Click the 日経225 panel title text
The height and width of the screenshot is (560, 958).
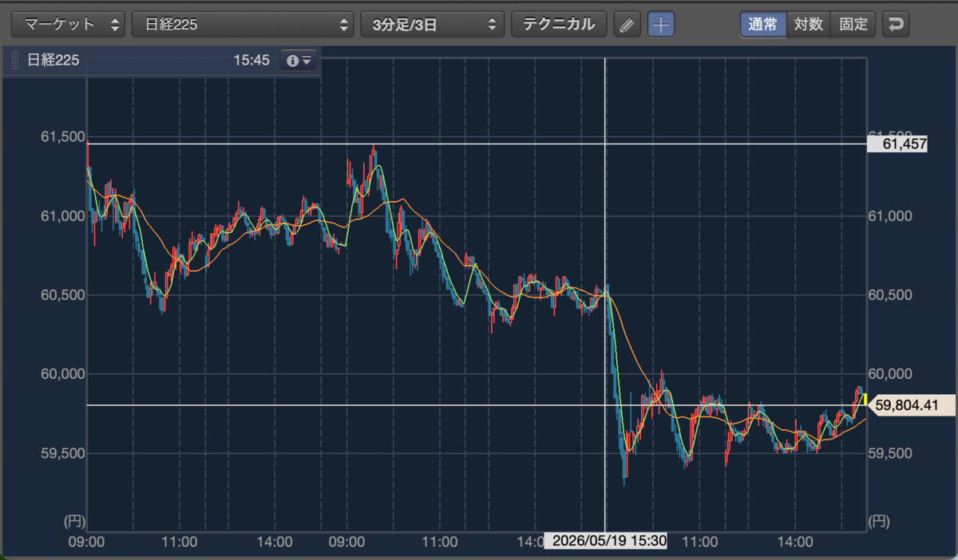click(x=53, y=61)
